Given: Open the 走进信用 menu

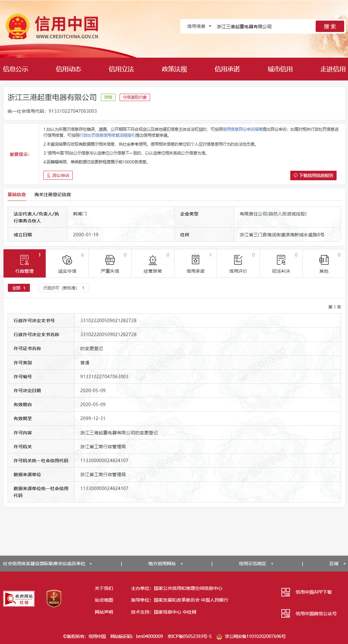Looking at the screenshot, I should pos(333,69).
